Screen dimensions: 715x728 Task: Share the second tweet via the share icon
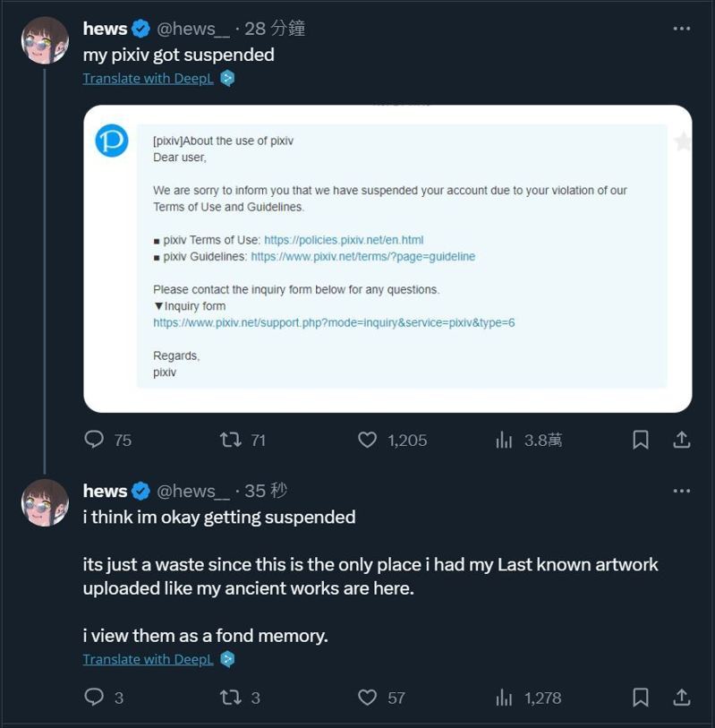pos(682,697)
